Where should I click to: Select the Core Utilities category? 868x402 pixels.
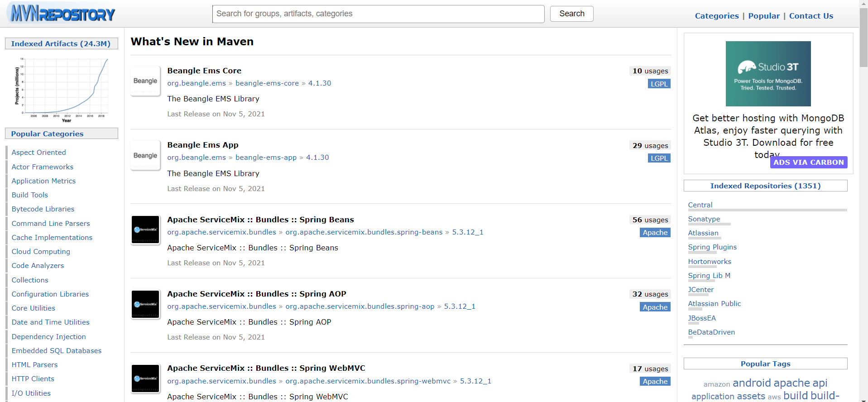(x=34, y=308)
